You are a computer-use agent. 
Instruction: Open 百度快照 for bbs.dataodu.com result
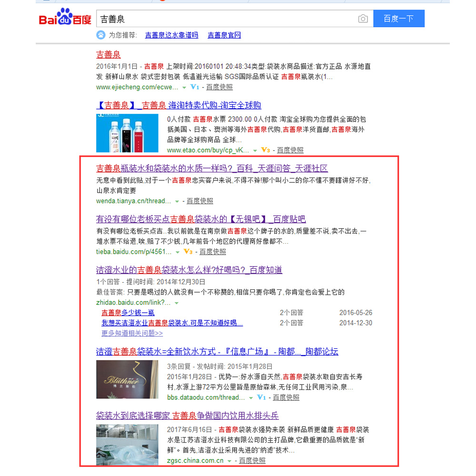[286, 397]
